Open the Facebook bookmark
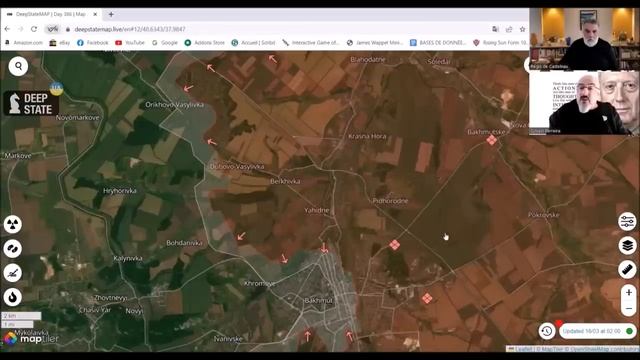This screenshot has width=640, height=360. tap(93, 42)
